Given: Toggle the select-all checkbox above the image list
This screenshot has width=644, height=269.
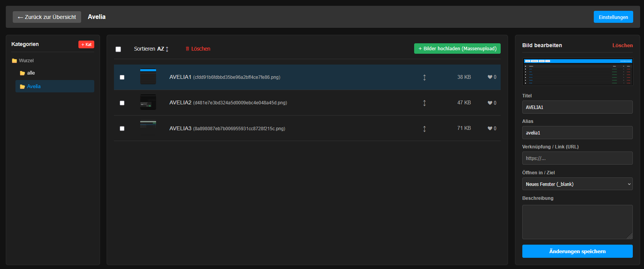Looking at the screenshot, I should pos(118,49).
